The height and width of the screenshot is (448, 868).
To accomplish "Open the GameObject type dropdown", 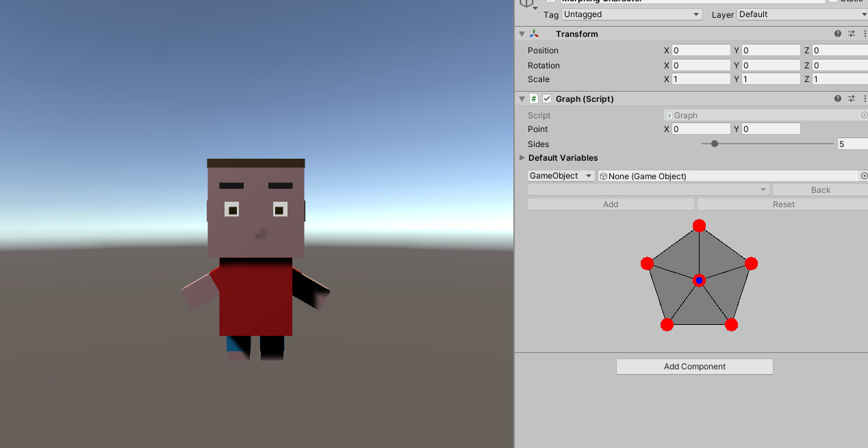I will 561,176.
